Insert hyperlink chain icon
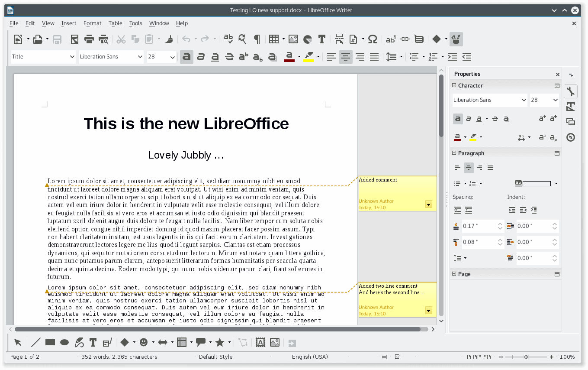This screenshot has width=588, height=370. pos(405,39)
